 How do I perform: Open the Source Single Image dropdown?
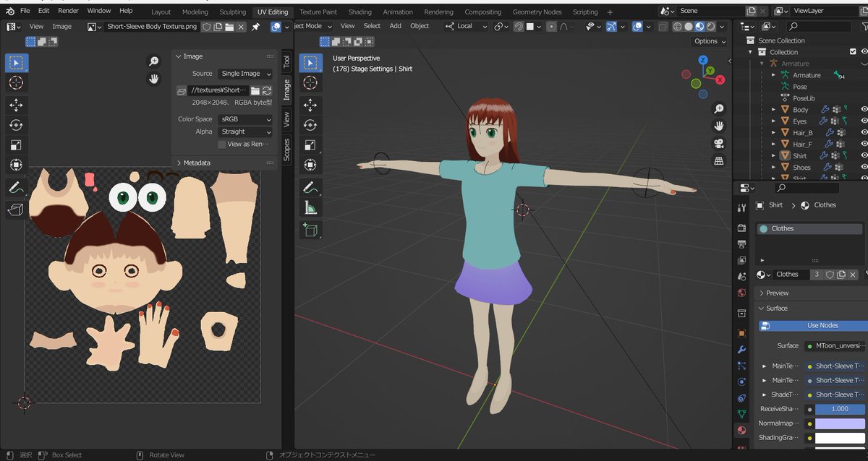pyautogui.click(x=245, y=74)
